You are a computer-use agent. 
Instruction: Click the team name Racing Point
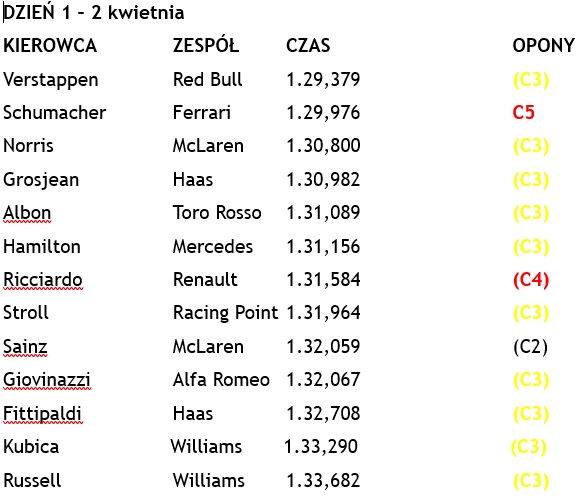(225, 313)
